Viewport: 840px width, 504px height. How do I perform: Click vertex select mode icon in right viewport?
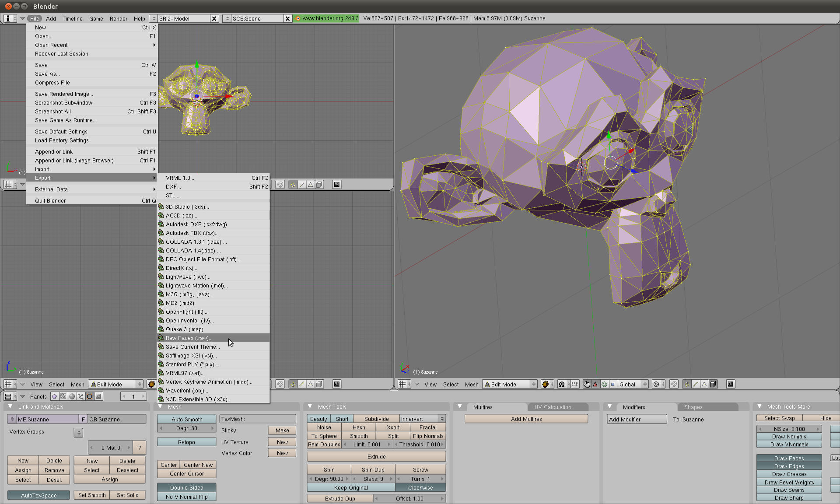click(x=686, y=384)
